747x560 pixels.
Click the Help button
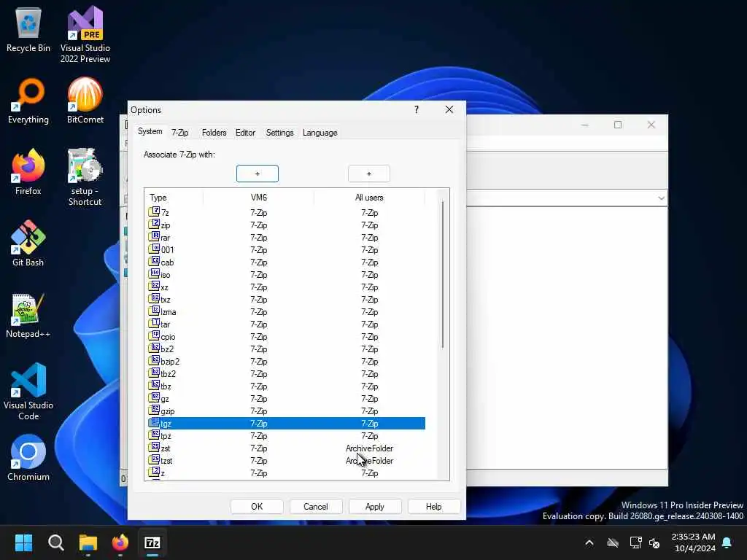(434, 507)
